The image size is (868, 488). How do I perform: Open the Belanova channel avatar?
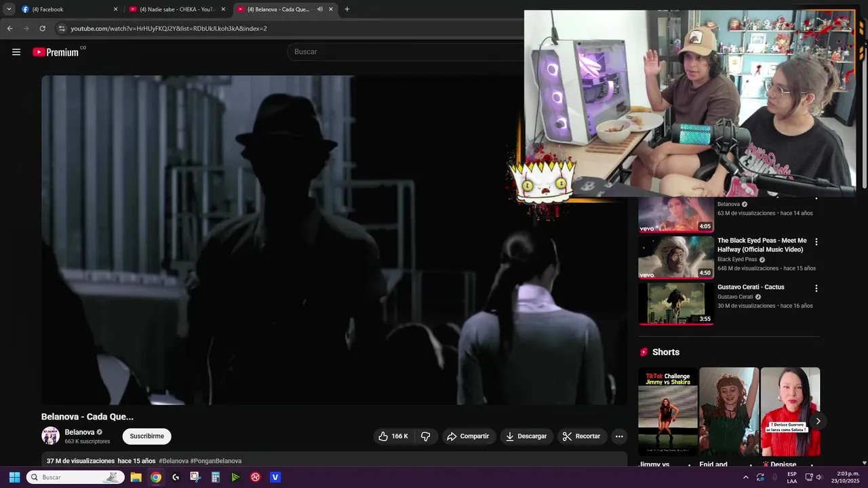(x=51, y=436)
